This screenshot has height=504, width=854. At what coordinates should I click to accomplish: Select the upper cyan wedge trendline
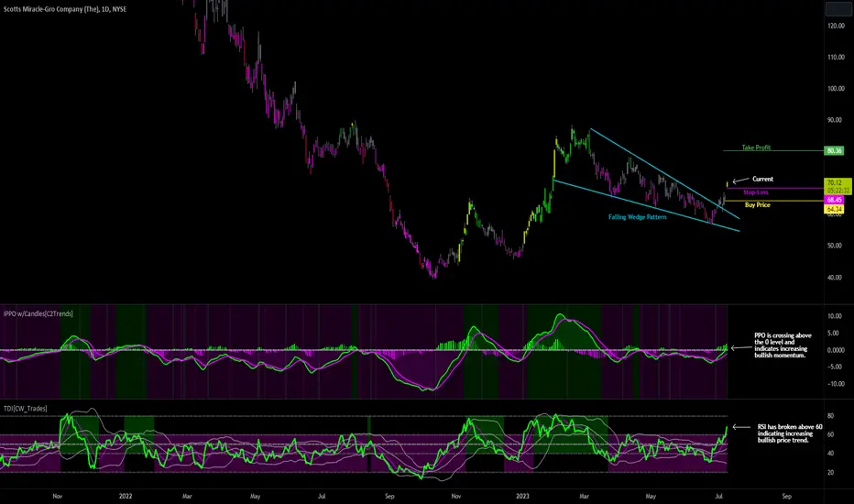pos(664,174)
